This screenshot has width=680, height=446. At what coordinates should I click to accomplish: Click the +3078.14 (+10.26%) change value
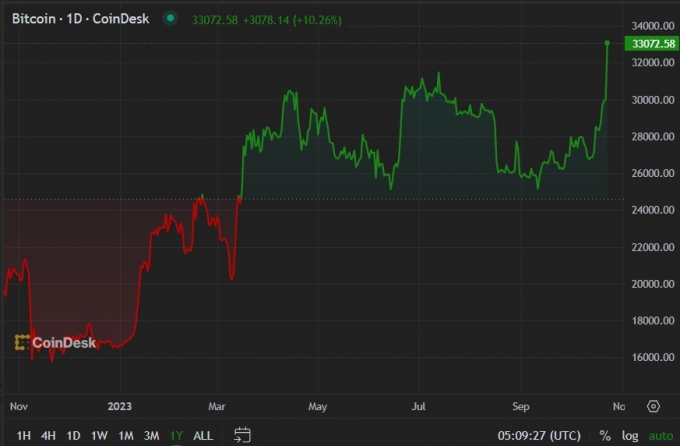[x=292, y=20]
